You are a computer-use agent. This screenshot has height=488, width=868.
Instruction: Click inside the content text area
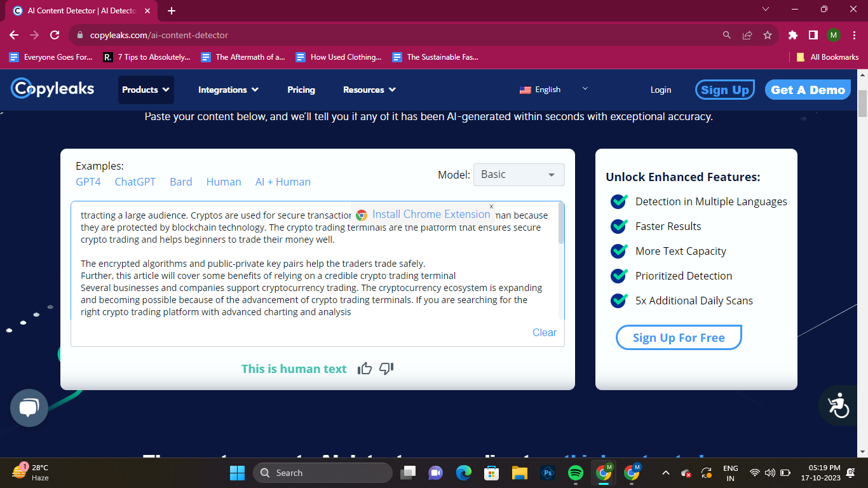tap(314, 261)
